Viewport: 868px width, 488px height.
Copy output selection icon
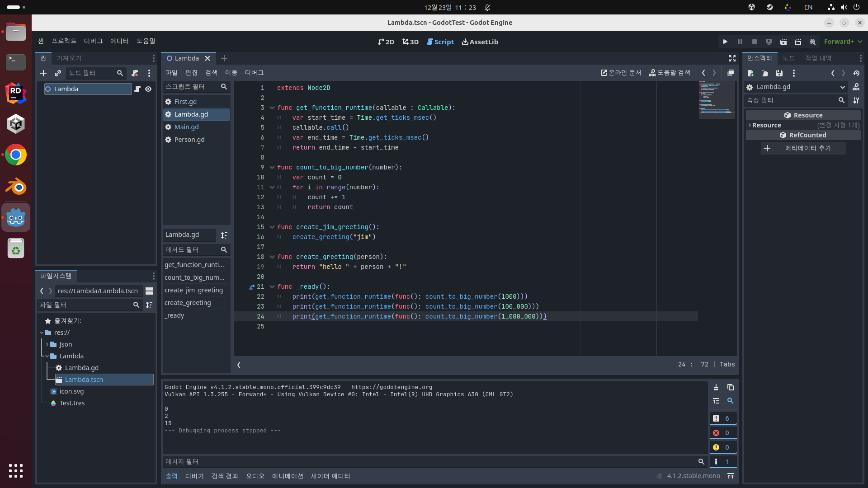coord(731,387)
